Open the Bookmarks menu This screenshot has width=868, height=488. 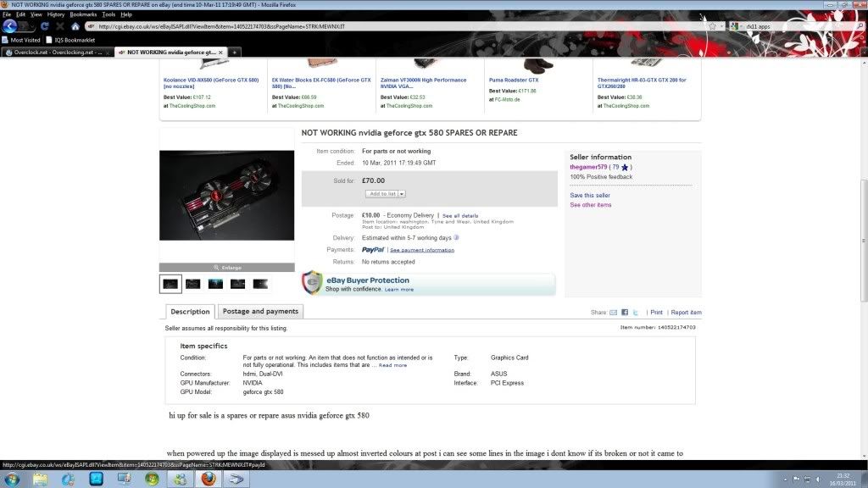[x=83, y=14]
